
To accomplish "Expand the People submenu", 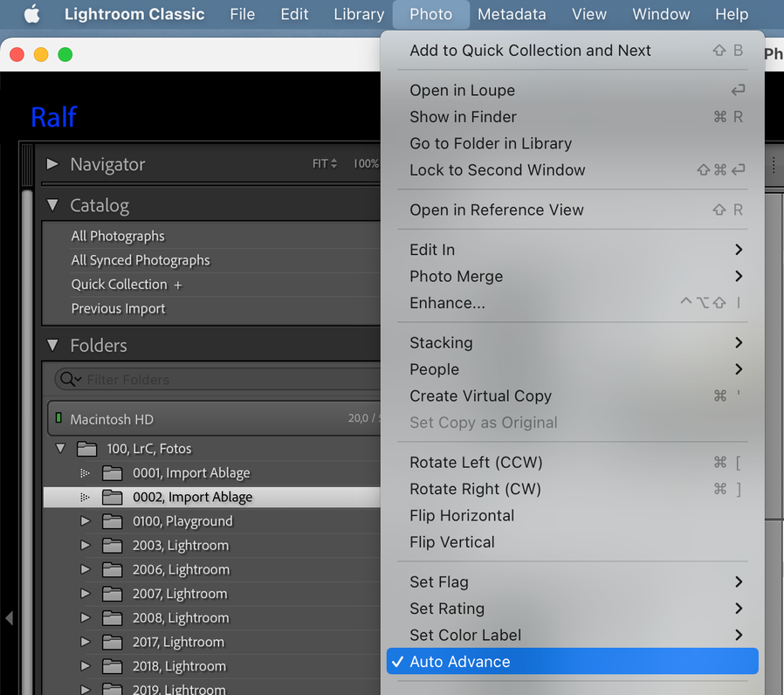I will tap(573, 369).
